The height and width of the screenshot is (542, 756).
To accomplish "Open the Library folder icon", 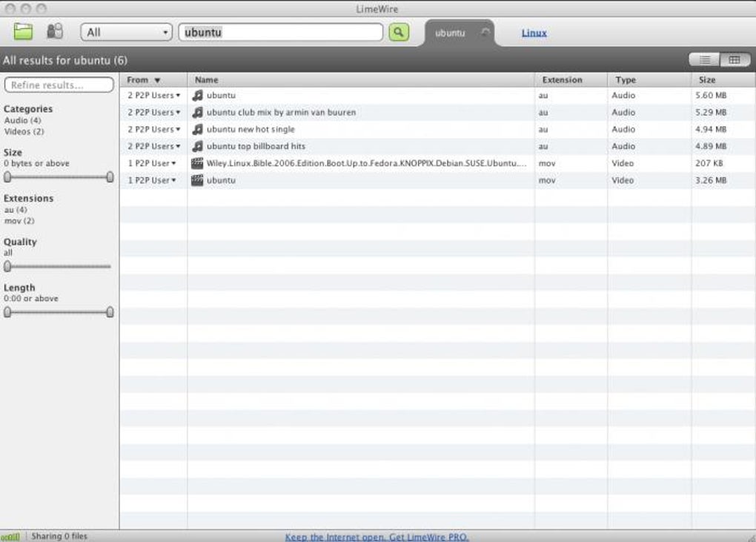I will click(23, 32).
